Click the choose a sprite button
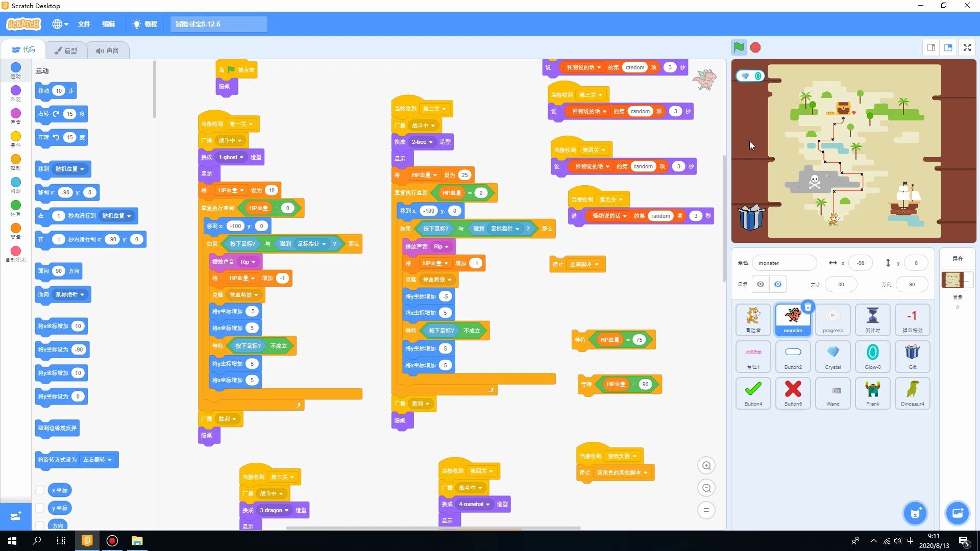980x551 pixels. tap(915, 513)
